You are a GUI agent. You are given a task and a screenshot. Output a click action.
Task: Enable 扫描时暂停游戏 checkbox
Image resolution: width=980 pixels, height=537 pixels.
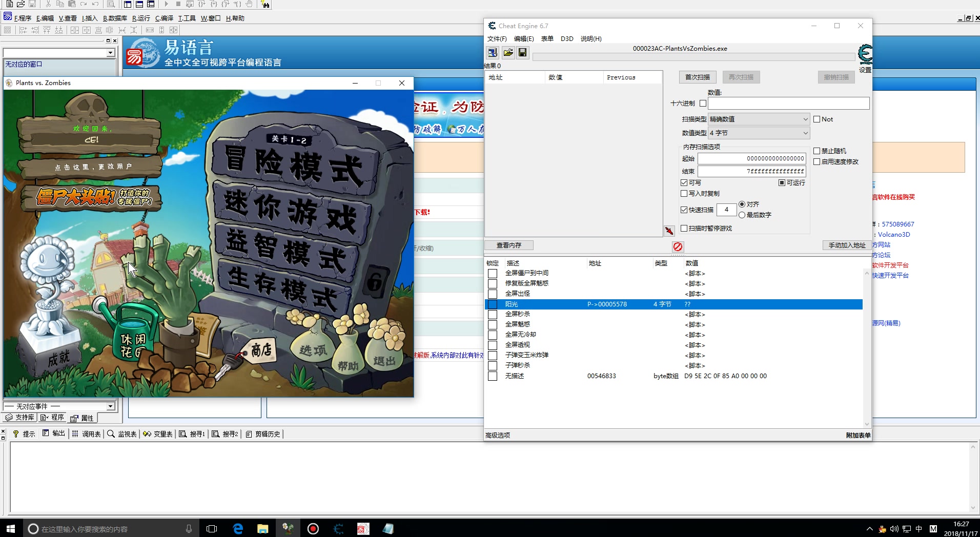tap(684, 229)
